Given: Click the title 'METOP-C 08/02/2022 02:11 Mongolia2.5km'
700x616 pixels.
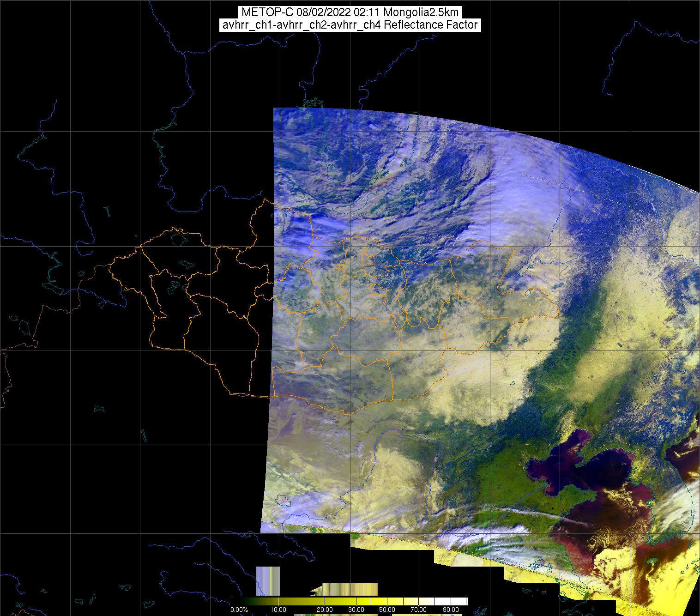Looking at the screenshot, I should tap(350, 12).
